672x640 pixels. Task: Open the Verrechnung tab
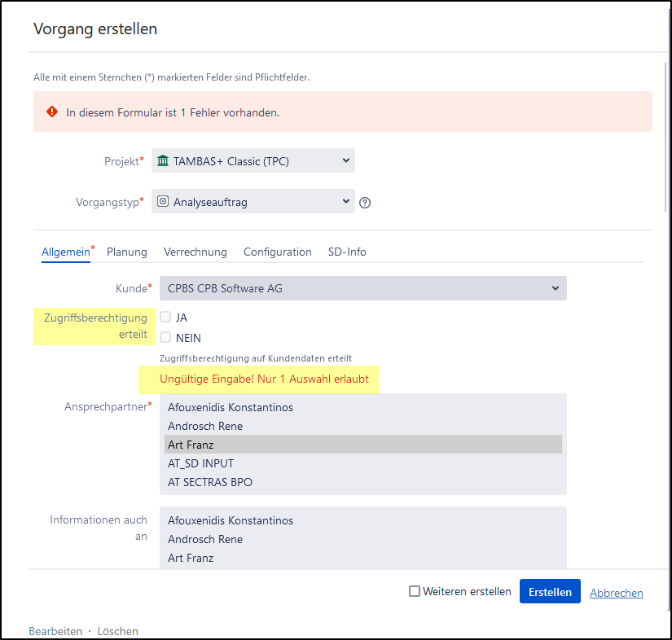click(x=195, y=252)
